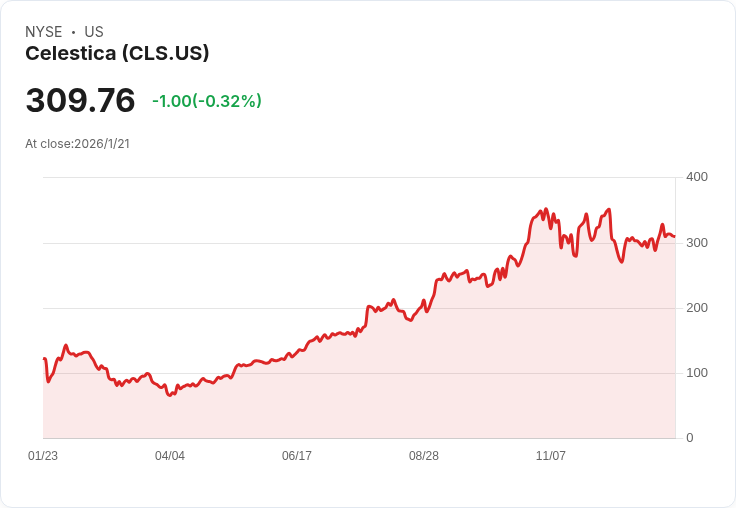
Task: Select the 04/04 date on x-axis
Action: (x=170, y=456)
